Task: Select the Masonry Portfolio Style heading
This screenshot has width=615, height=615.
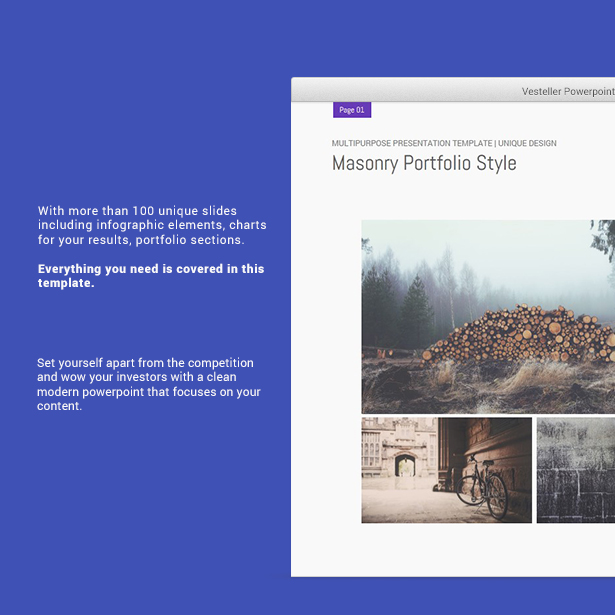Action: tap(424, 163)
